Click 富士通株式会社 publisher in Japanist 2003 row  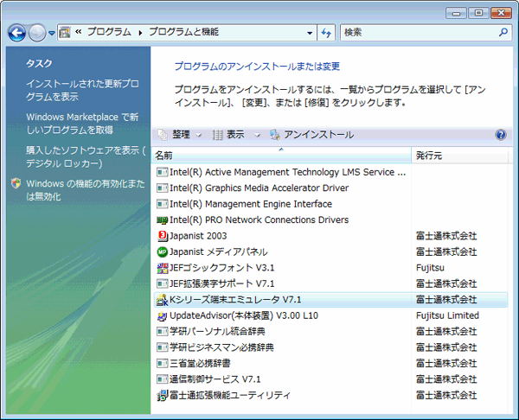[446, 236]
